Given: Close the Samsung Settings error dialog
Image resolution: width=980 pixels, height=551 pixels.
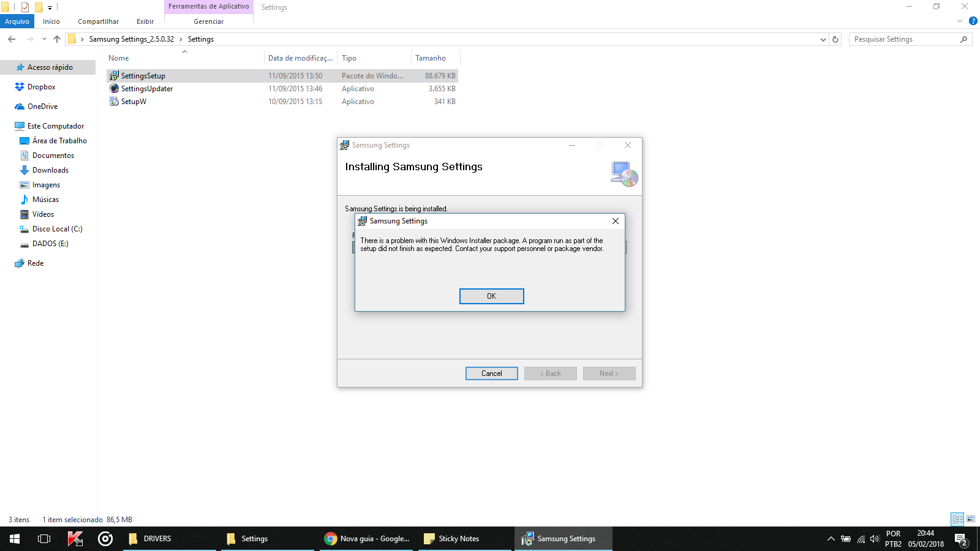Looking at the screenshot, I should tap(616, 221).
